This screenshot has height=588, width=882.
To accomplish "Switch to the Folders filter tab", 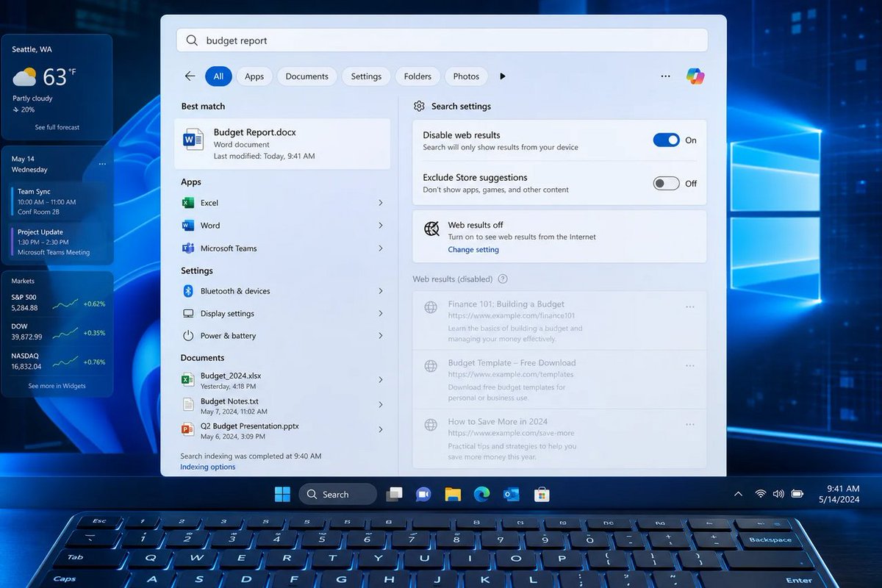I will click(417, 76).
